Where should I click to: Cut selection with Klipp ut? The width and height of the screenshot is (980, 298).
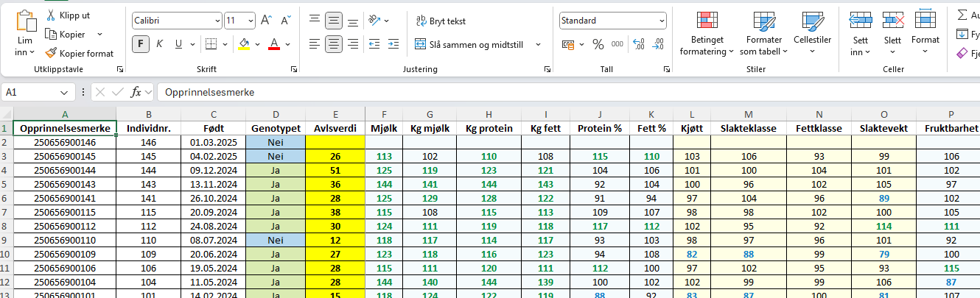pos(68,15)
